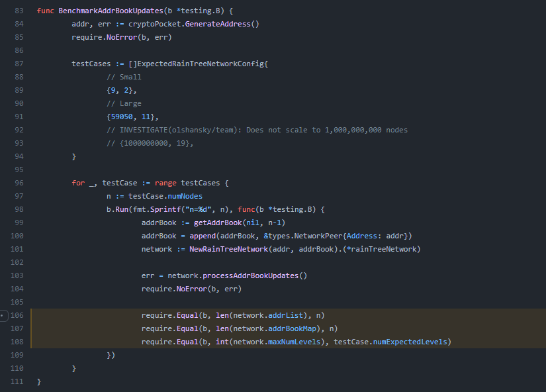Click the '// Small' comment
Screen dimensions: 546x392
124,77
